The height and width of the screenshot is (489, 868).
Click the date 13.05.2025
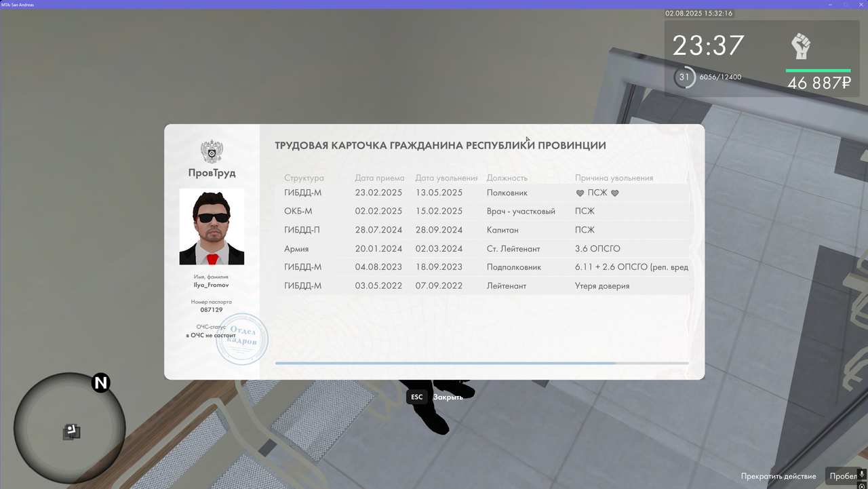pos(439,193)
